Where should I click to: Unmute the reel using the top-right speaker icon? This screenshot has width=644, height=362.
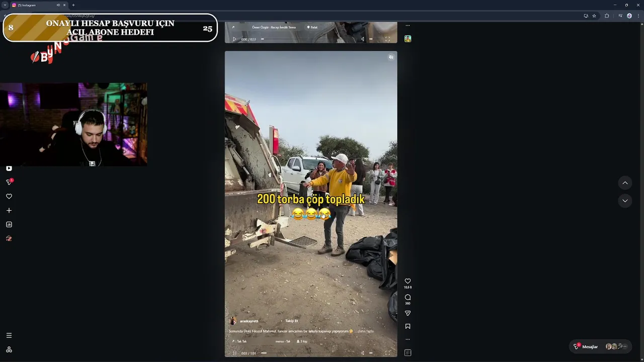391,57
